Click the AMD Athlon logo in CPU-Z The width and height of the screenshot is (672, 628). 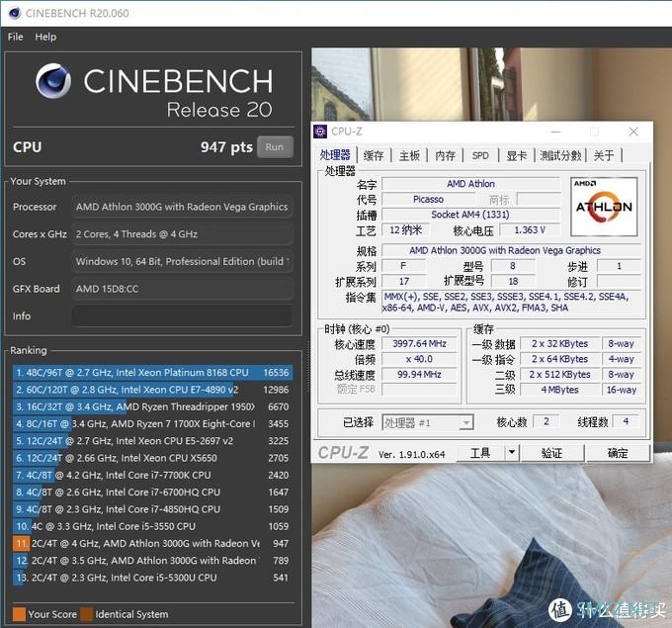[604, 207]
